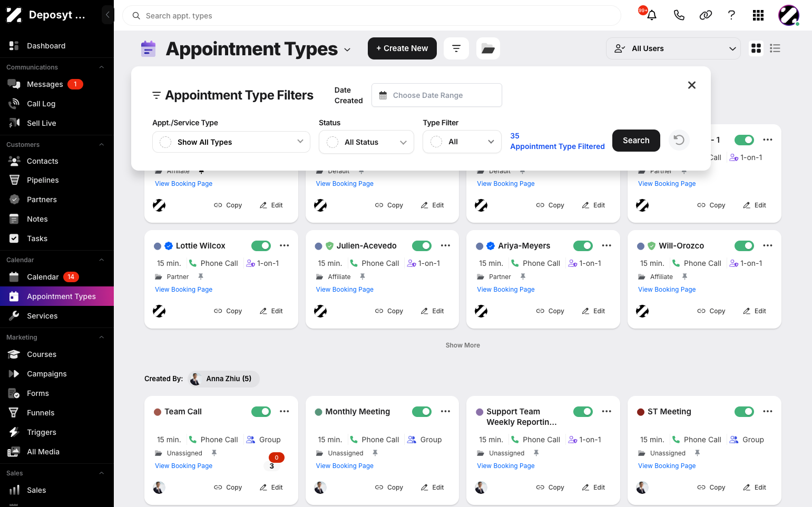
Task: Open more options for ST Meeting card
Action: pyautogui.click(x=768, y=411)
